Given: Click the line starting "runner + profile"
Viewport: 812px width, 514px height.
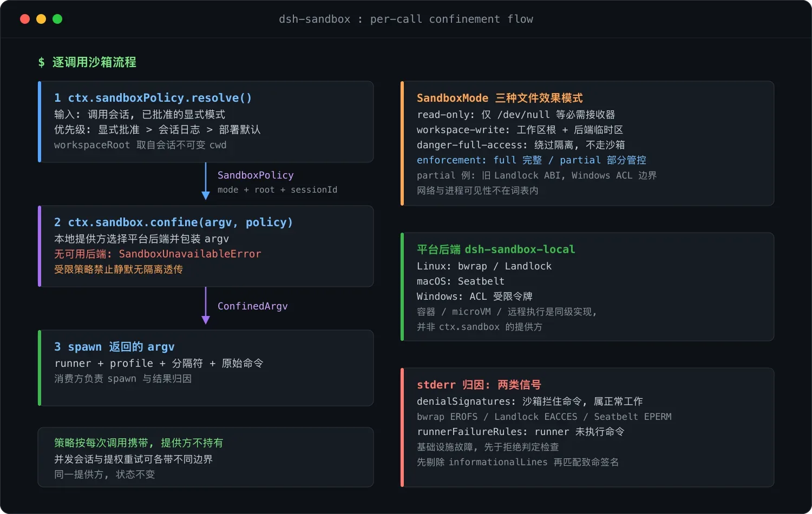Looking at the screenshot, I should pyautogui.click(x=159, y=364).
